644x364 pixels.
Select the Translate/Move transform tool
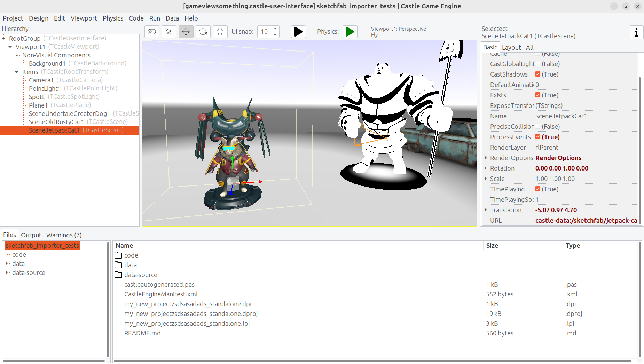pyautogui.click(x=186, y=32)
